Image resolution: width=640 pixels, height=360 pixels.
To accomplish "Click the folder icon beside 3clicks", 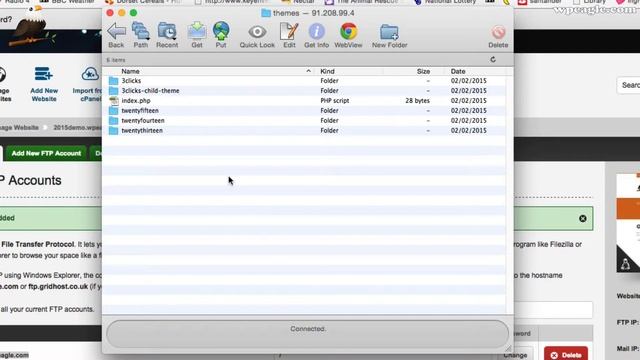I will pos(113,81).
